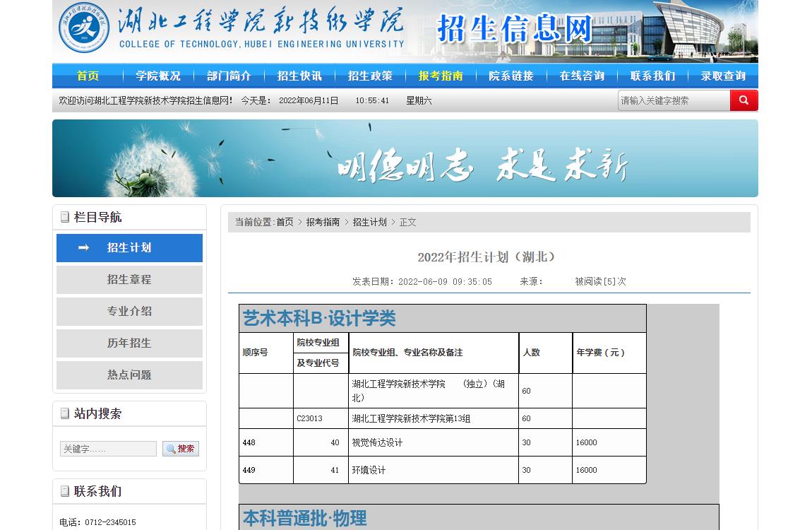
Task: Click the sidebar 搜索 button
Action: [x=181, y=449]
